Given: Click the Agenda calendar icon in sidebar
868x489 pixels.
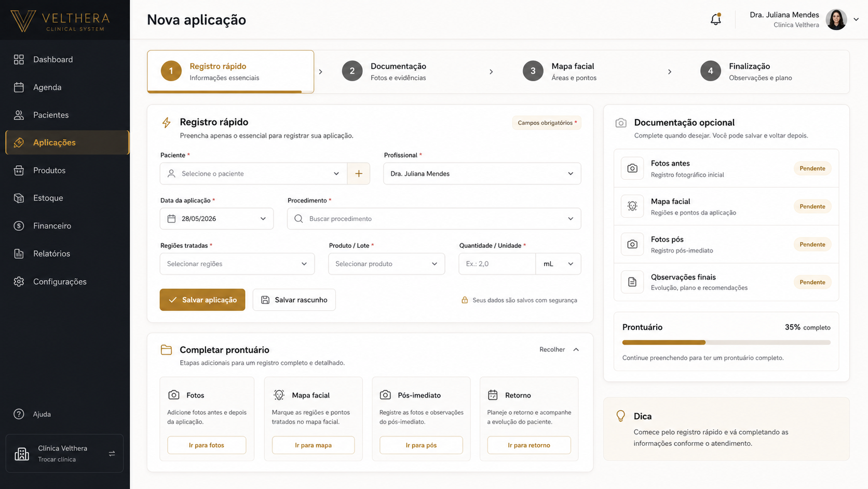Looking at the screenshot, I should pyautogui.click(x=19, y=87).
